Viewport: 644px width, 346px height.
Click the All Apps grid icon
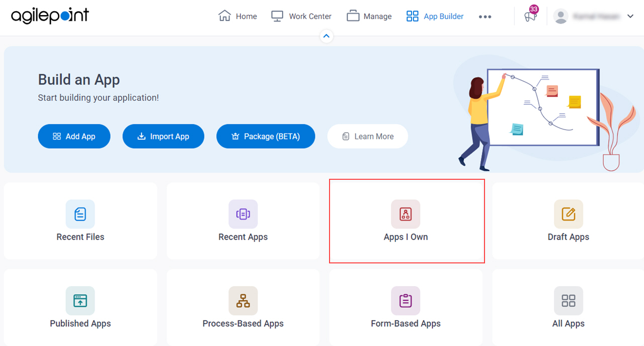click(569, 301)
